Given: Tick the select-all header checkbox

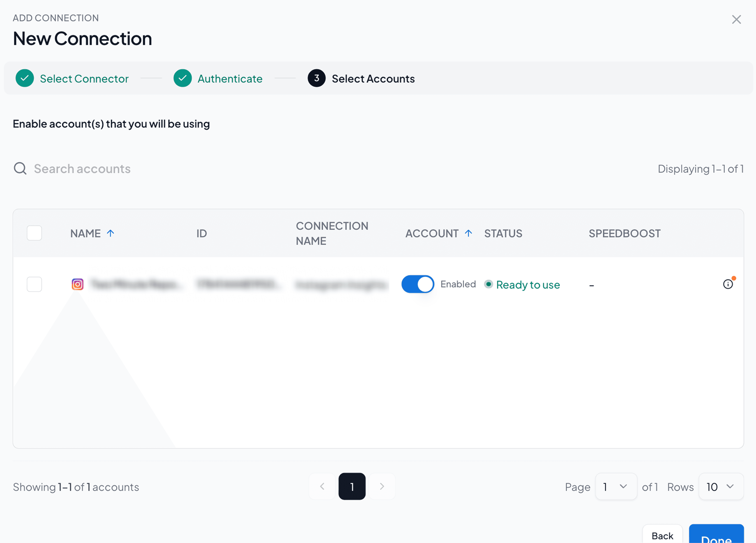Looking at the screenshot, I should pyautogui.click(x=34, y=233).
